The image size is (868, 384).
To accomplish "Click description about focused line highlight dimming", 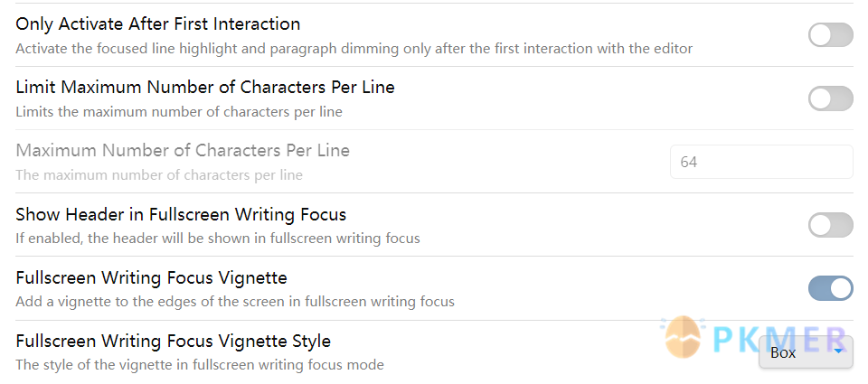I will point(354,49).
